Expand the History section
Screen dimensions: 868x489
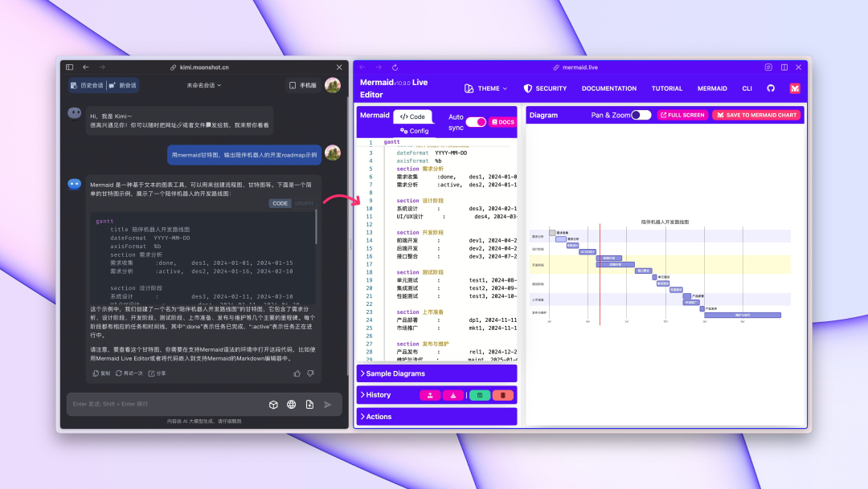[x=376, y=395]
